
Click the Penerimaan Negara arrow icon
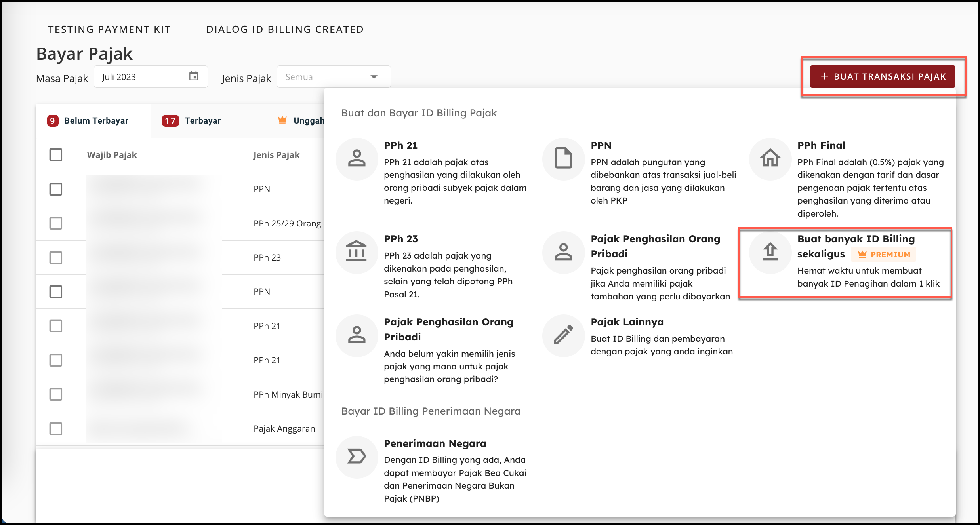[357, 457]
